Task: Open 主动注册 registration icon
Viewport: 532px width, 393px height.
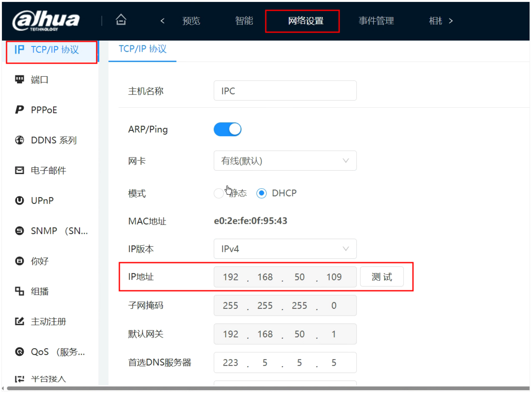Action: [19, 322]
